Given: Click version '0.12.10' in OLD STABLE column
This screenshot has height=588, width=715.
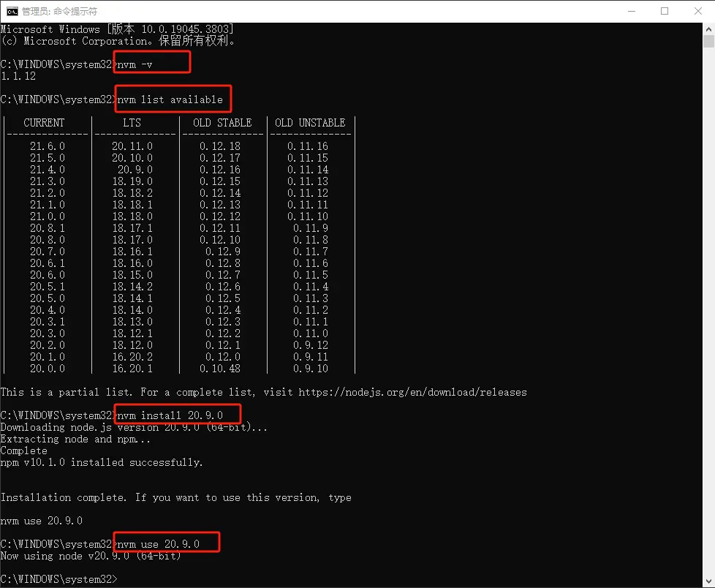Looking at the screenshot, I should coord(220,240).
